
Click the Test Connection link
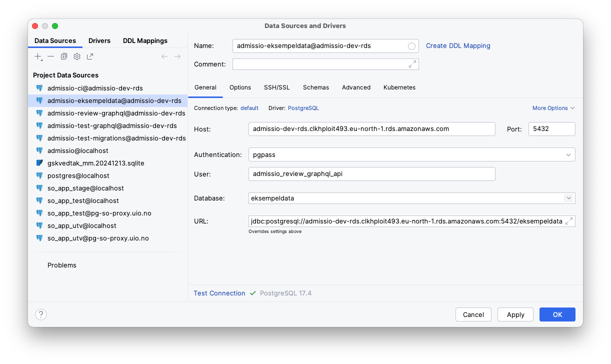coord(219,293)
